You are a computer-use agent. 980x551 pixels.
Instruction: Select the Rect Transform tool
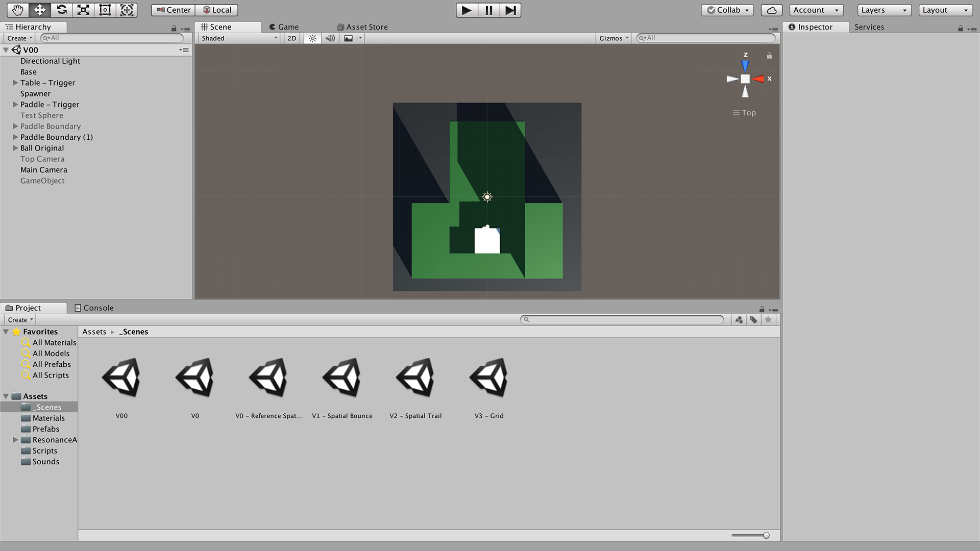point(105,10)
